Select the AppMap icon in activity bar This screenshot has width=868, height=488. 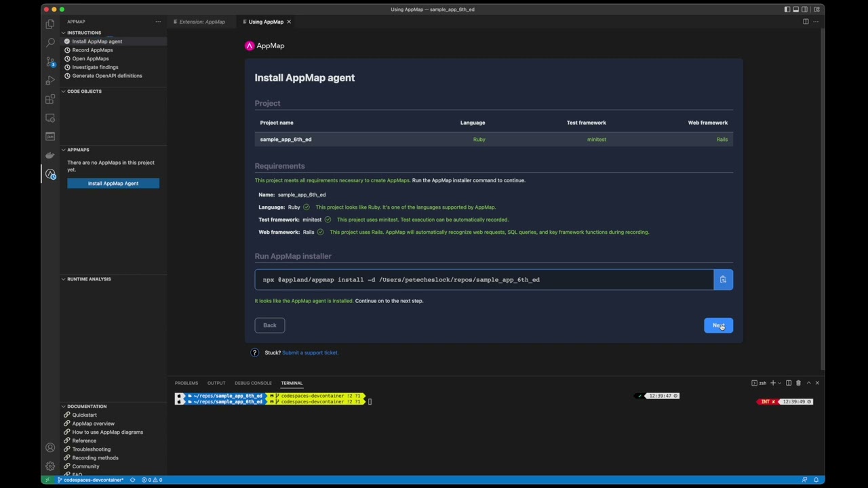(x=50, y=174)
